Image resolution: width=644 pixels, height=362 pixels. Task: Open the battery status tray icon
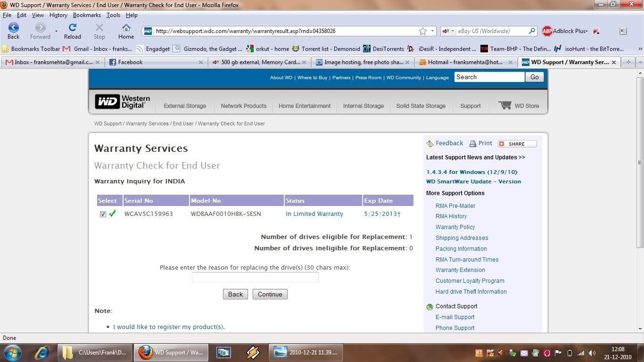(570, 353)
